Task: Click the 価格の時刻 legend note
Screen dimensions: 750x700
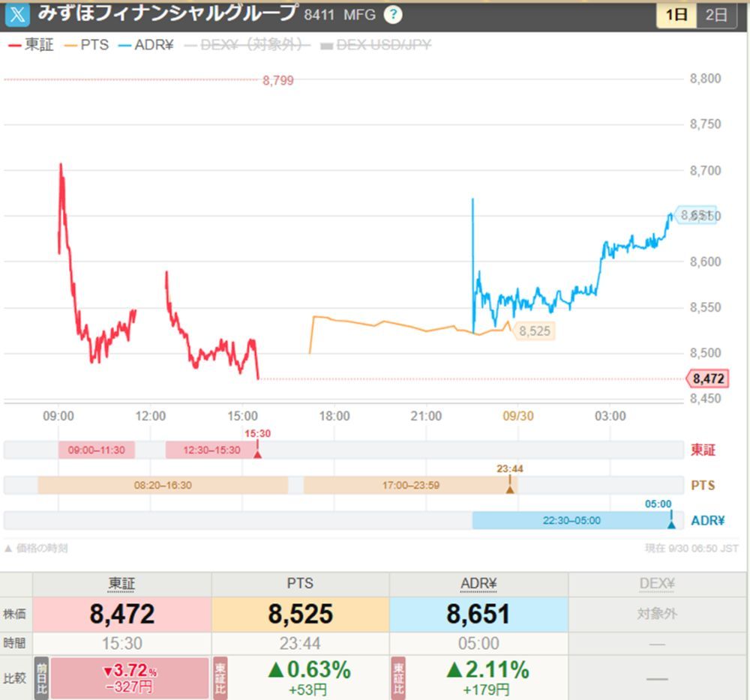Action: (36, 549)
